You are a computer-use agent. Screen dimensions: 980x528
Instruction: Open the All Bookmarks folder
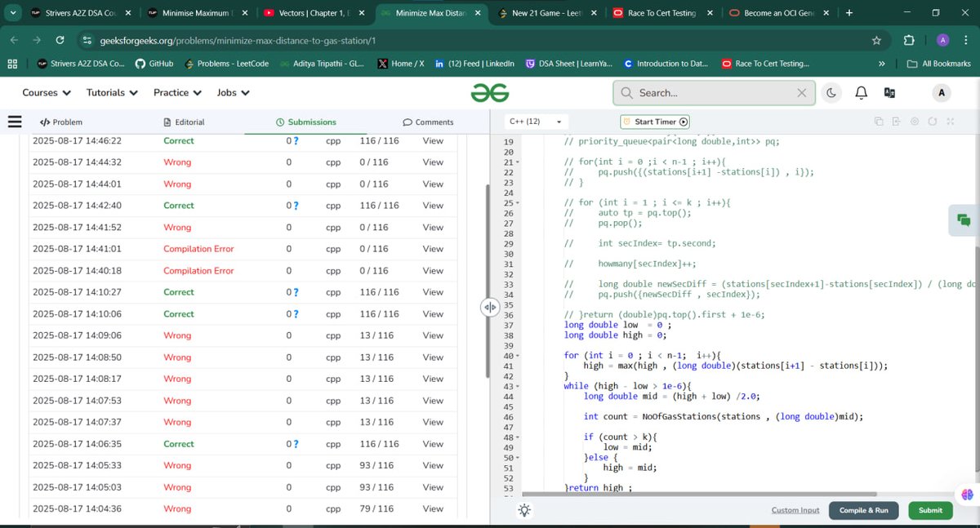pyautogui.click(x=939, y=64)
